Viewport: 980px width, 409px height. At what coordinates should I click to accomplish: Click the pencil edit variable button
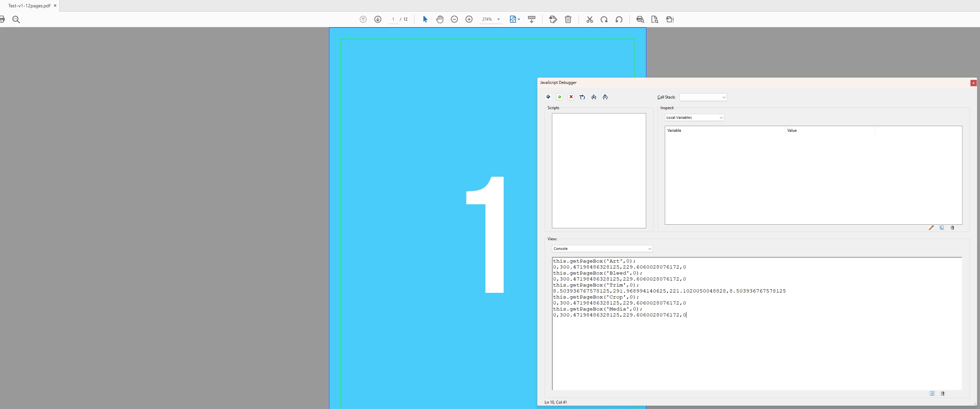[x=931, y=228]
